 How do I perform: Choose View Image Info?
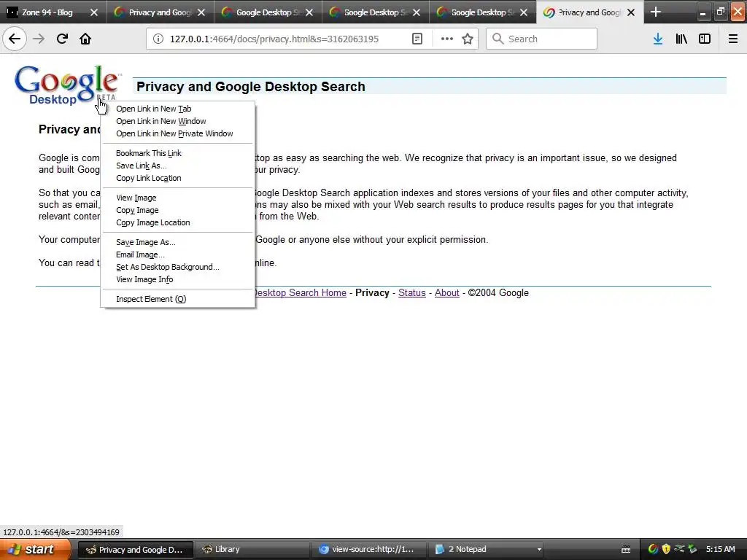tap(177, 279)
